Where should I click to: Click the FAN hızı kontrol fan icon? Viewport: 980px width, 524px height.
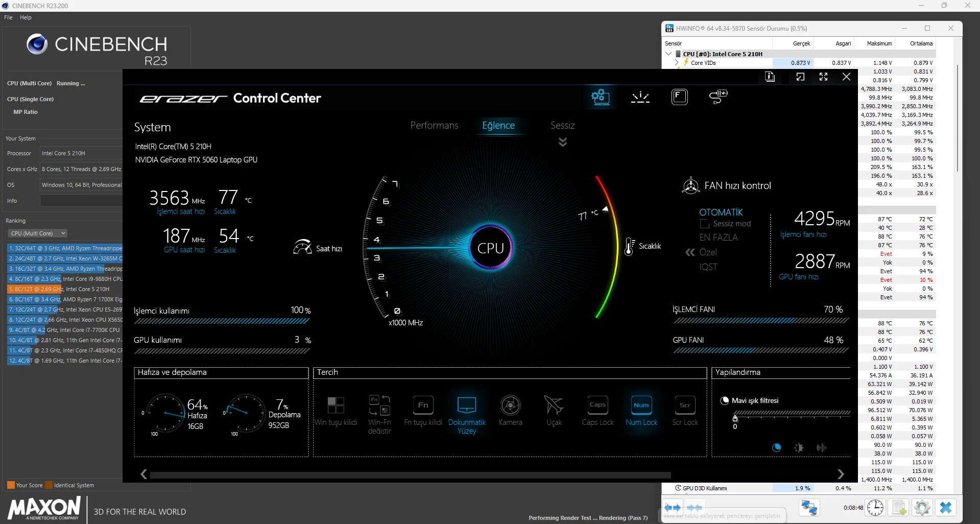[690, 185]
